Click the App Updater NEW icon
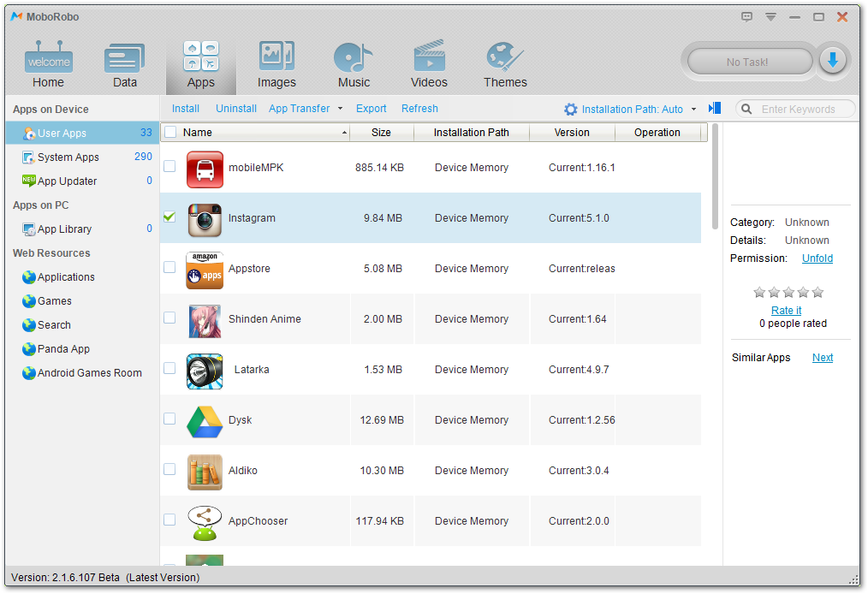Screen dimensions: 868x594 pyautogui.click(x=29, y=181)
